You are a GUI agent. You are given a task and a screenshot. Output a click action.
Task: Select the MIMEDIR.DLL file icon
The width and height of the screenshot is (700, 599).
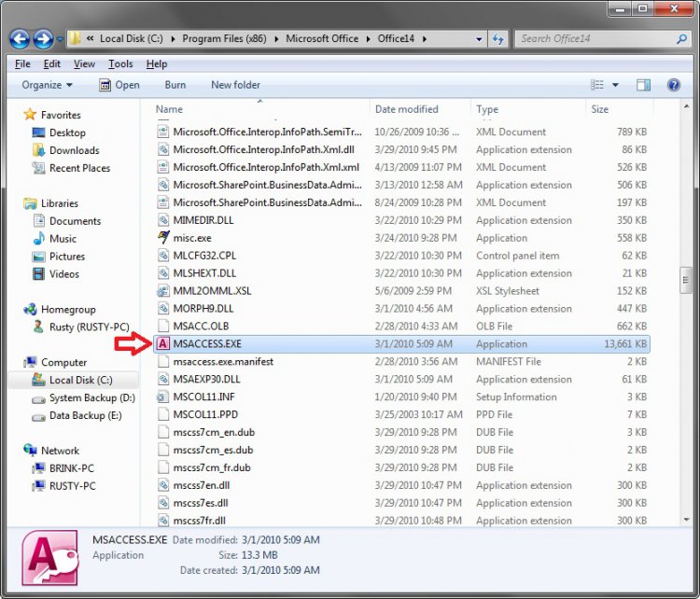coord(163,220)
